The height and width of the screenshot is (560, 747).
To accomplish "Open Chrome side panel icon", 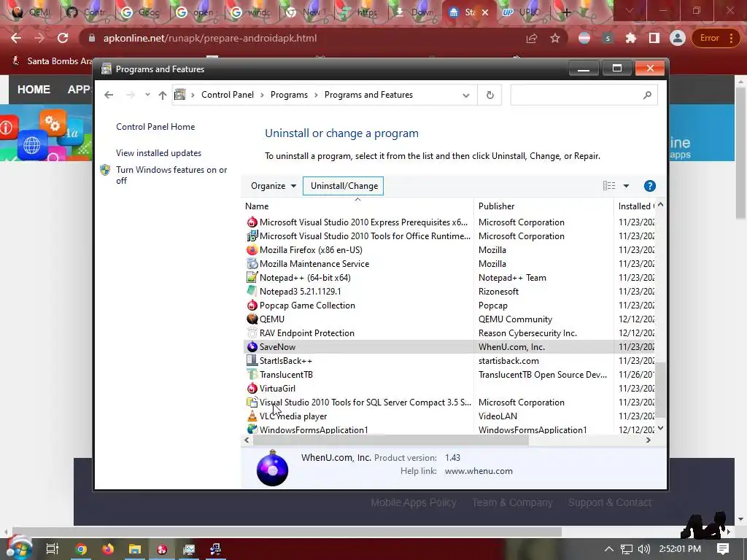I will coord(654,38).
